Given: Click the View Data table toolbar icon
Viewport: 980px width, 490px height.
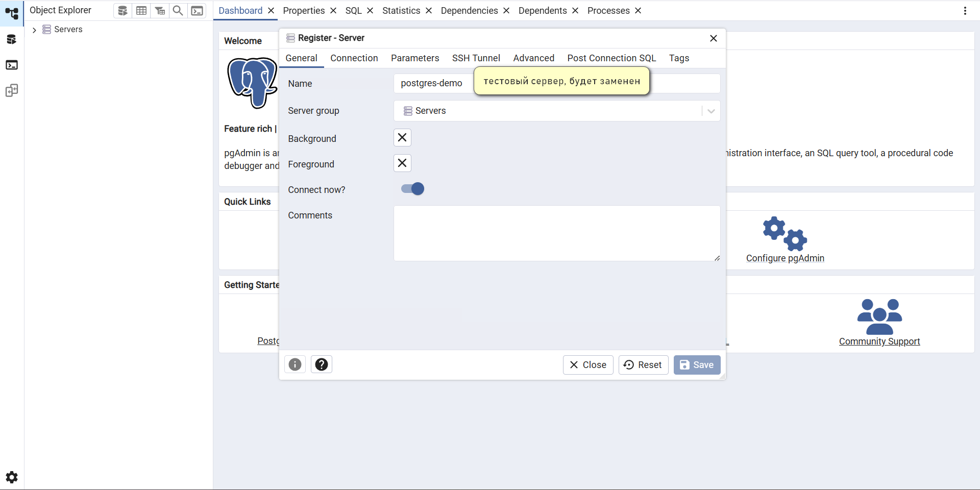Looking at the screenshot, I should 141,11.
